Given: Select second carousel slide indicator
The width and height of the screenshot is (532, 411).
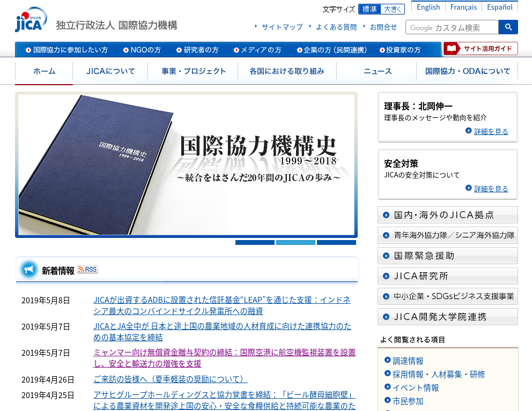Looking at the screenshot, I should 295,242.
